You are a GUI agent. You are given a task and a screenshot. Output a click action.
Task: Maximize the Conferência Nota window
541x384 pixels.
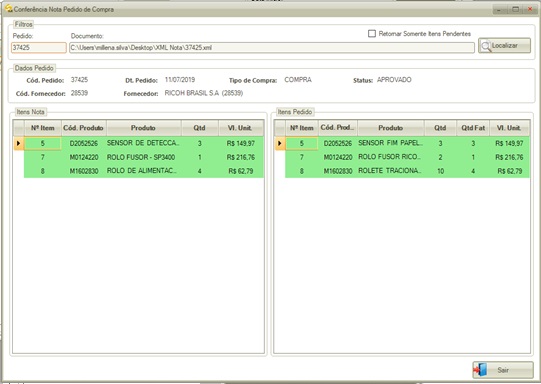coord(515,10)
